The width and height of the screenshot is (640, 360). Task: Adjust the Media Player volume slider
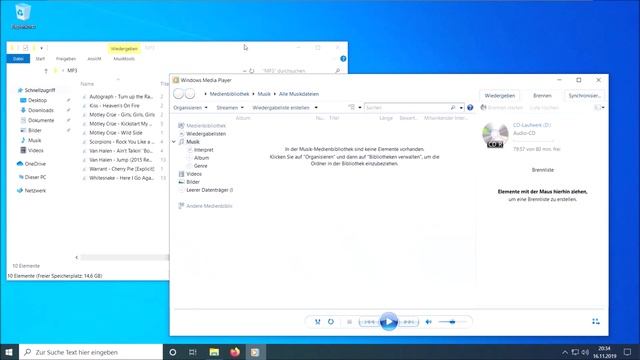coord(452,322)
